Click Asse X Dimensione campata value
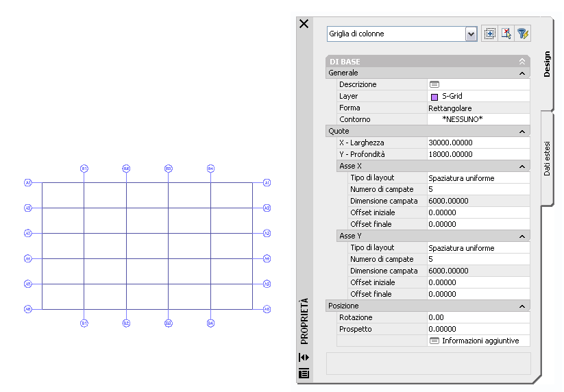 point(478,201)
